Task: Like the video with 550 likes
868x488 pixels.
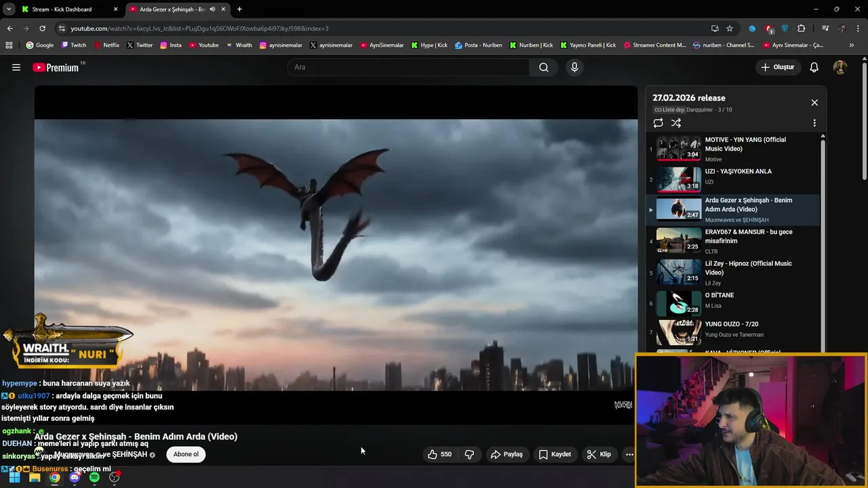Action: [439, 454]
